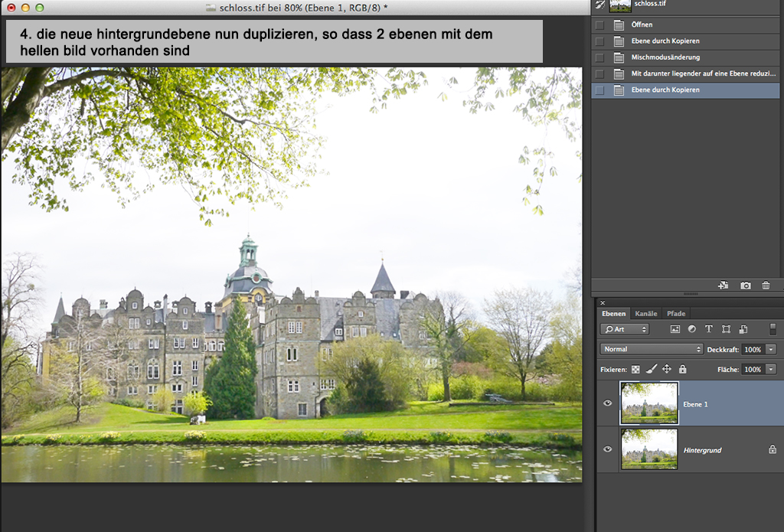Select the Mischmodusänderung history state
The width and height of the screenshot is (784, 532).
[665, 57]
